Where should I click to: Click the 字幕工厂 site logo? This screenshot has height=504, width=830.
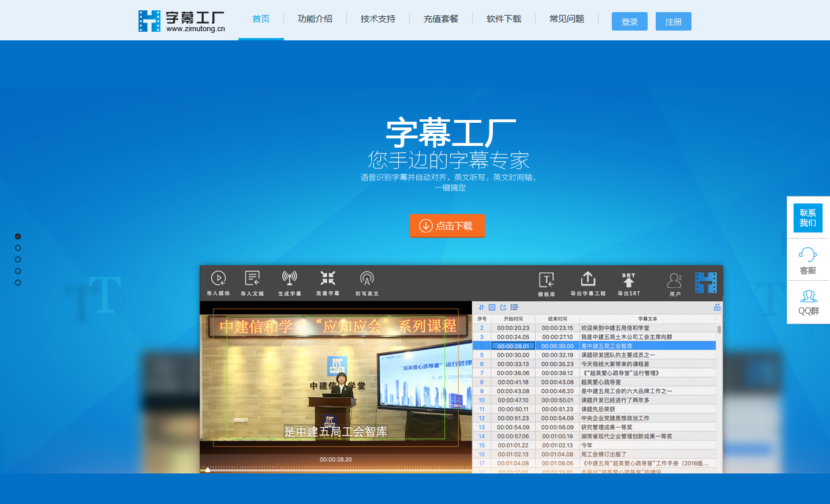point(182,21)
